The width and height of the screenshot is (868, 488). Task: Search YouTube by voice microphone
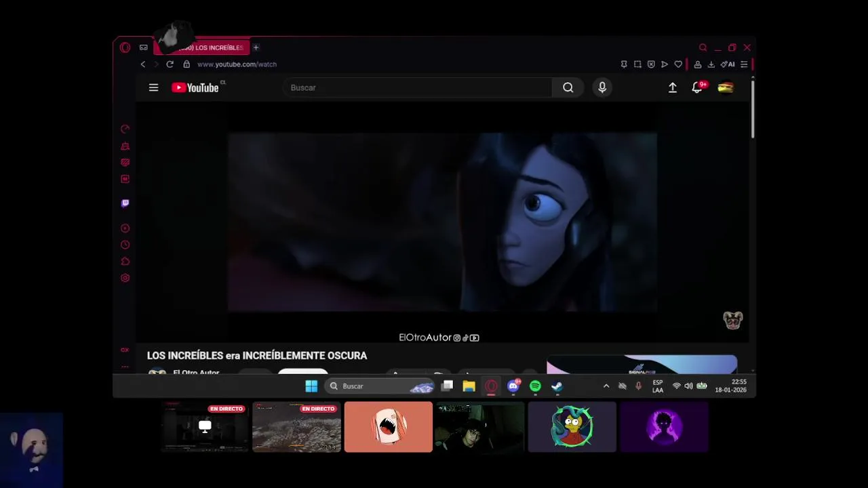[602, 87]
